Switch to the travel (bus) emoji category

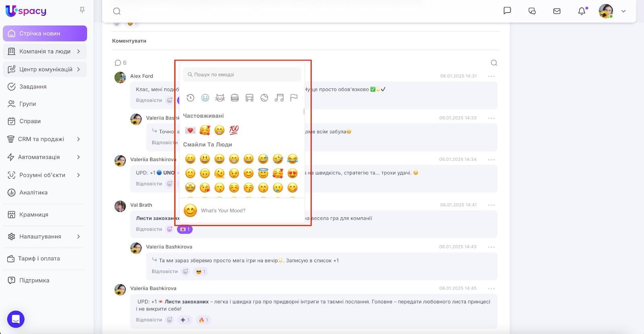[x=250, y=98]
